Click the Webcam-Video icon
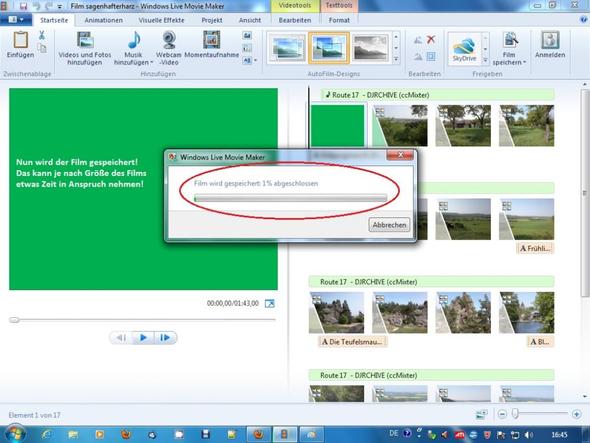The image size is (590, 443). click(x=169, y=40)
